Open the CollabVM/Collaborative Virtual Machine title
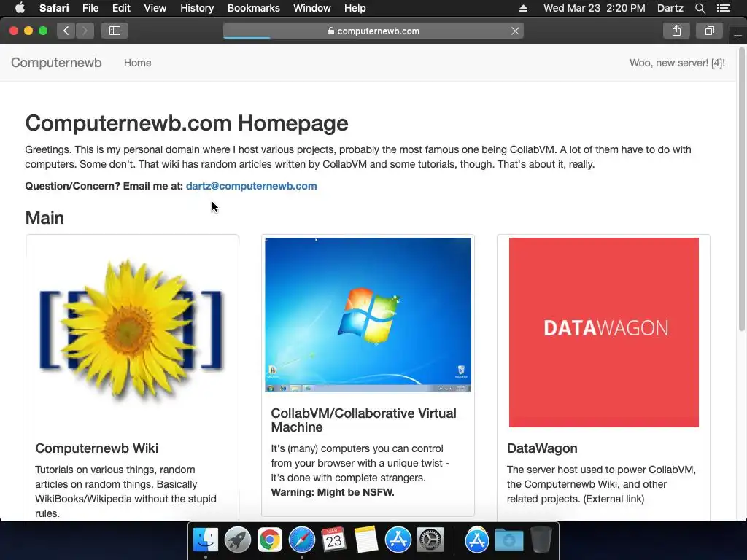The width and height of the screenshot is (747, 560). tap(363, 420)
